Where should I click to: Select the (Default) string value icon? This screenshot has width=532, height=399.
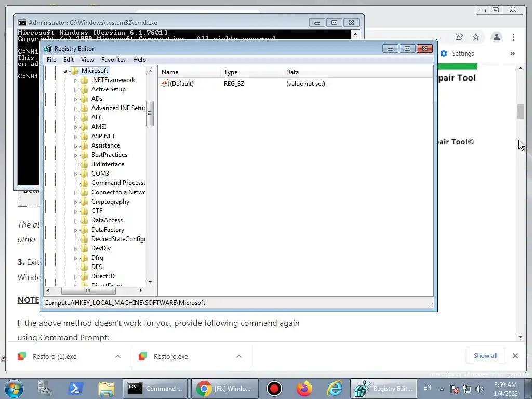click(x=165, y=83)
